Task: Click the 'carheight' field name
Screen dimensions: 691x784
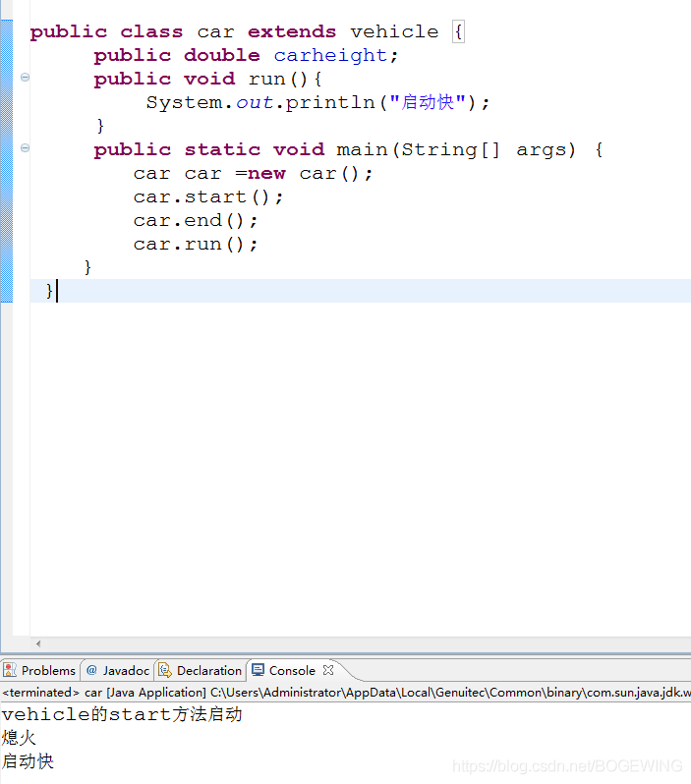Action: click(330, 55)
